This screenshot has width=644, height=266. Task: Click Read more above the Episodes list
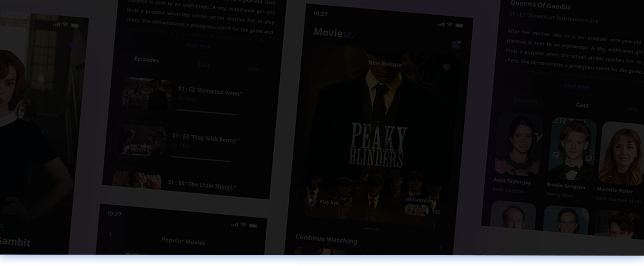pos(198,46)
